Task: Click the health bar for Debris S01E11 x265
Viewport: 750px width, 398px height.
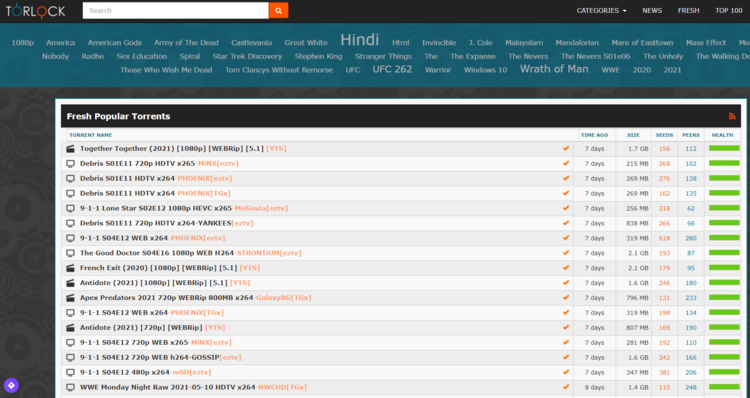Action: [x=724, y=163]
